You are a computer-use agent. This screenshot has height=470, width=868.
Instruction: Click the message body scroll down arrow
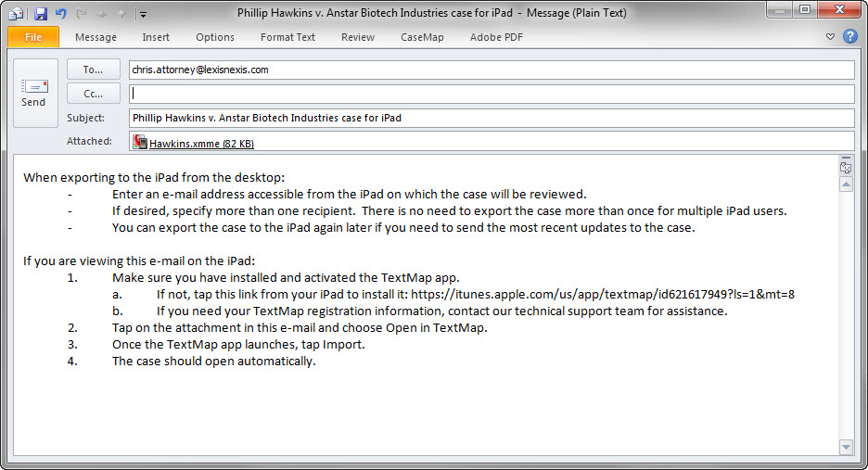point(846,447)
